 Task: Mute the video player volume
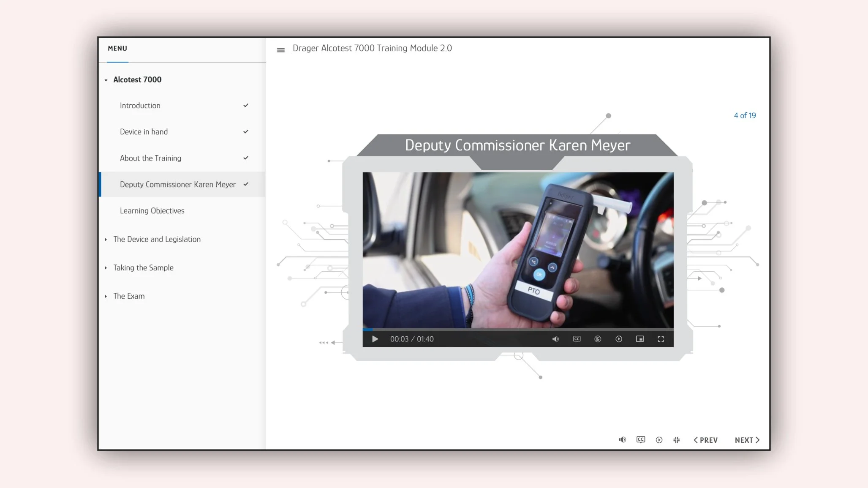tap(555, 339)
